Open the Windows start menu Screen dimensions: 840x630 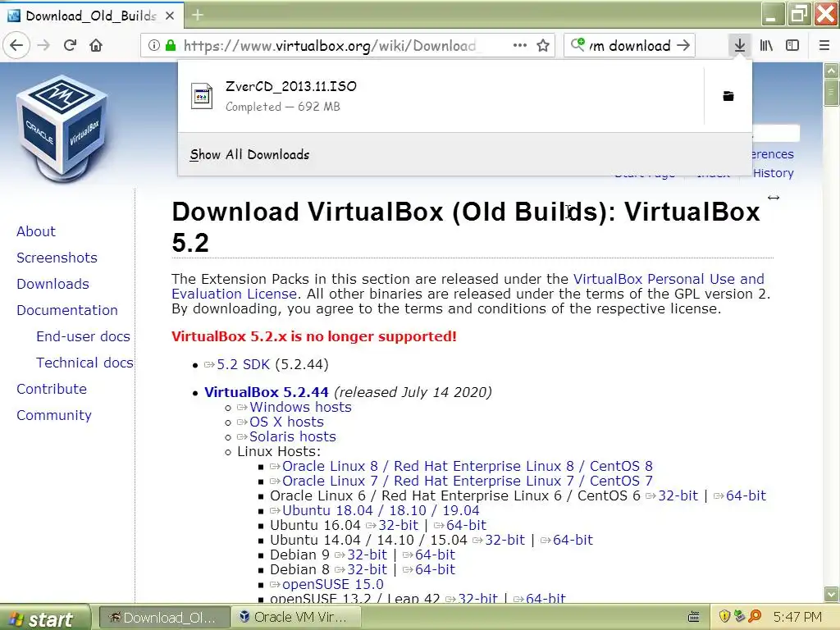[44, 619]
